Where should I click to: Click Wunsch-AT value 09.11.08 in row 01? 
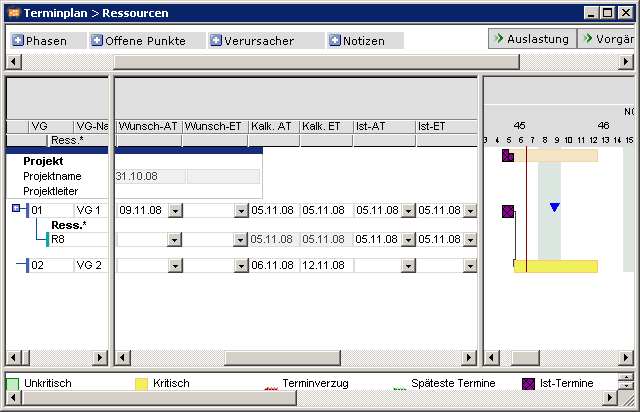[x=141, y=211]
